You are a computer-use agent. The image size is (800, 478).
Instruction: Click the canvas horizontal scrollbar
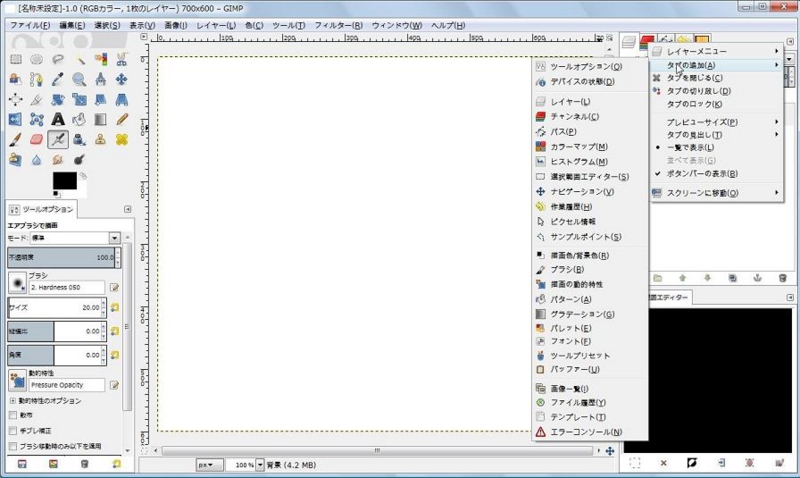pyautogui.click(x=377, y=450)
